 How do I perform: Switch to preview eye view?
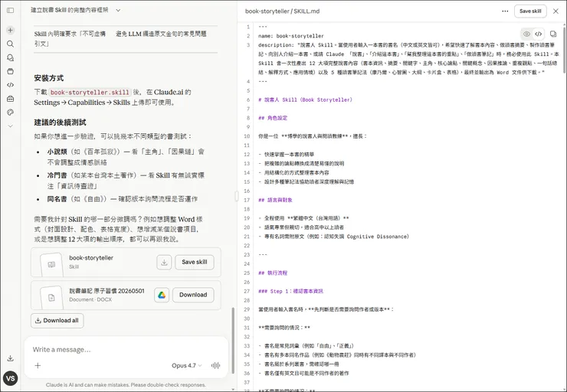pos(526,34)
